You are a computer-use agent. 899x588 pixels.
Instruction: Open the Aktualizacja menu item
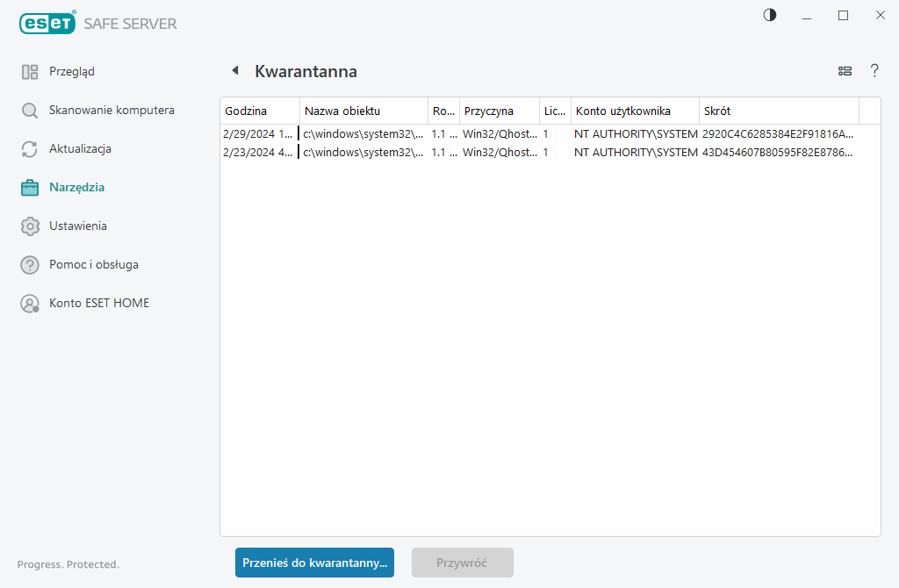point(80,149)
